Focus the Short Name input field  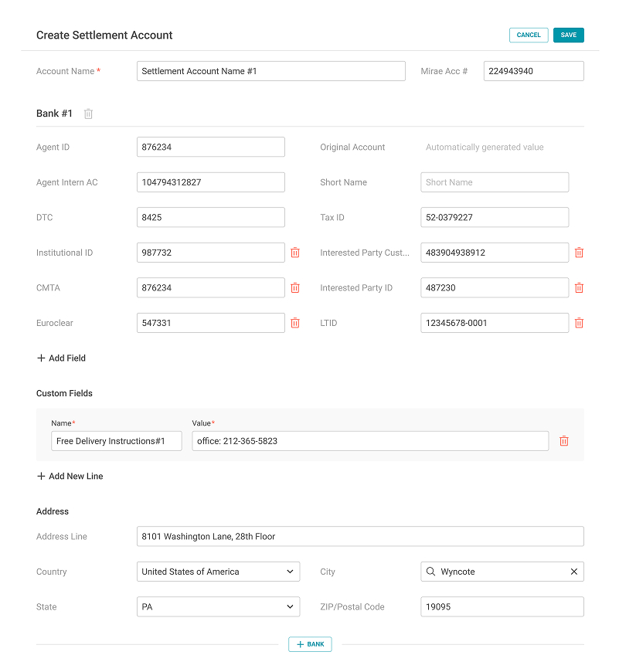click(x=495, y=182)
